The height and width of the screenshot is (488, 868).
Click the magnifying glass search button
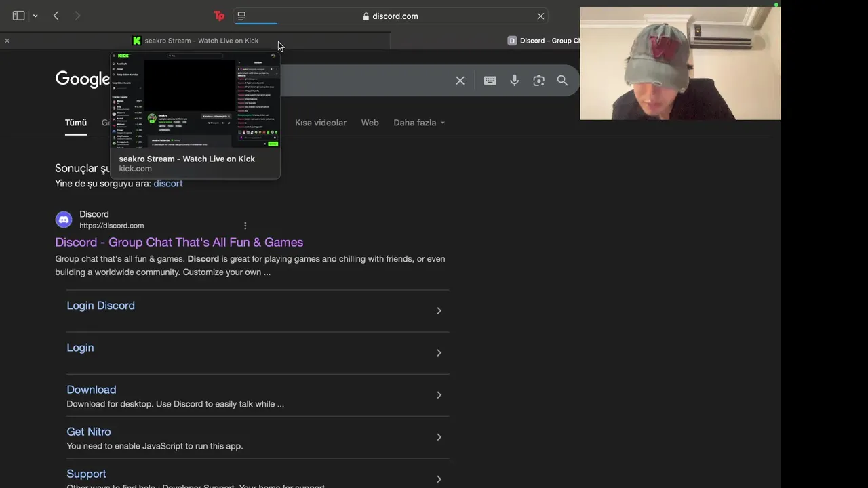pos(562,81)
